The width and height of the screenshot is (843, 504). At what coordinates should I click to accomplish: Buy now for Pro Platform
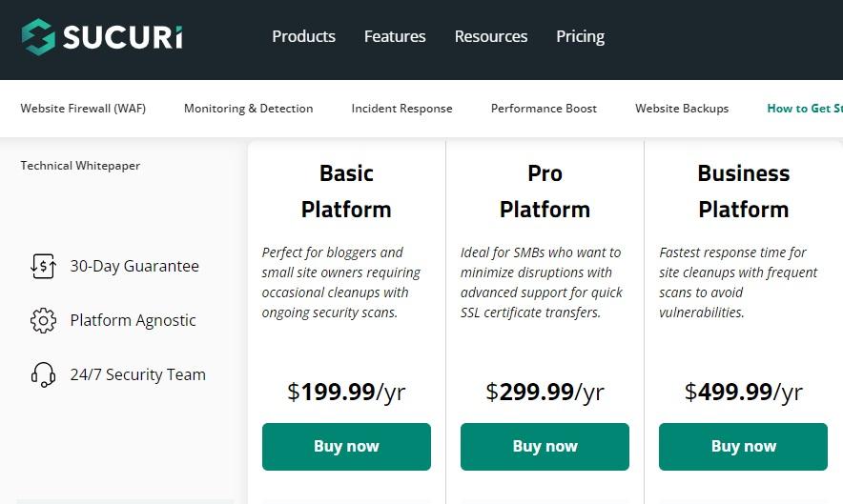[x=545, y=447]
